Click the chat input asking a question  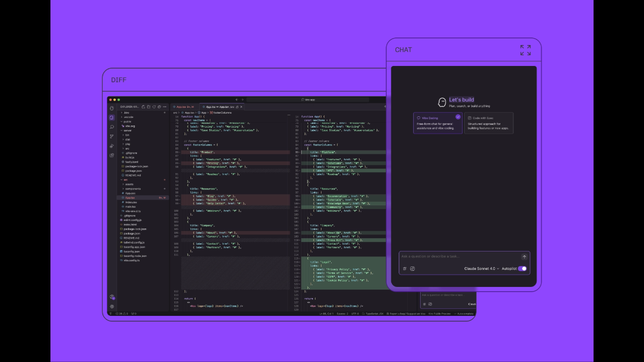point(459,257)
